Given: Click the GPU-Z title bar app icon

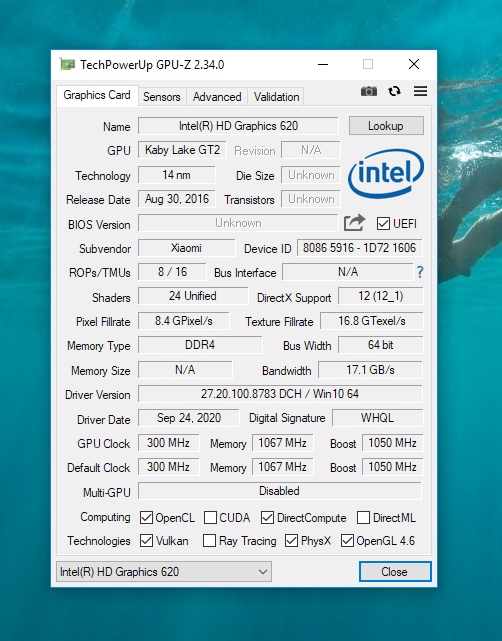Looking at the screenshot, I should pos(67,65).
